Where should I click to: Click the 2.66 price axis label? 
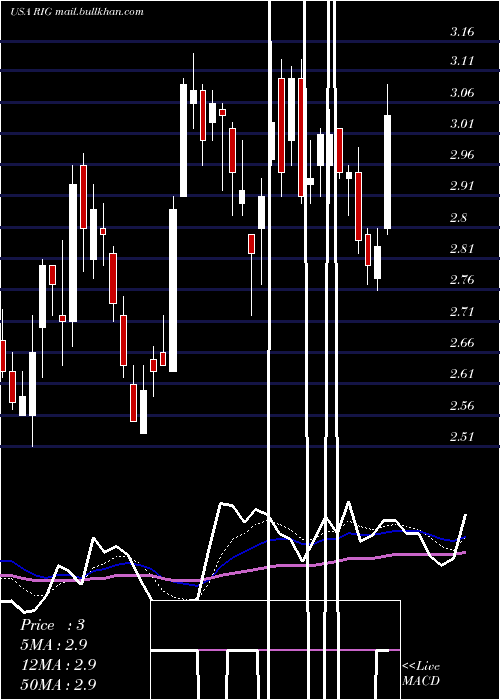click(x=462, y=343)
